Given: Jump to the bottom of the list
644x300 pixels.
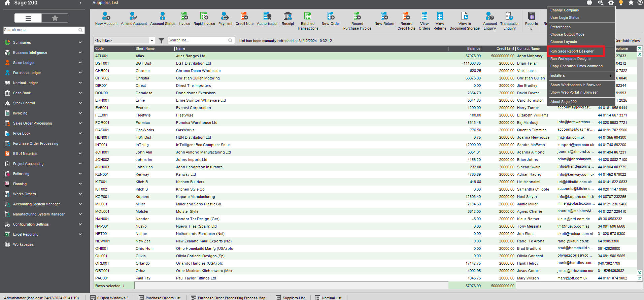Looking at the screenshot, I should pyautogui.click(x=640, y=278).
